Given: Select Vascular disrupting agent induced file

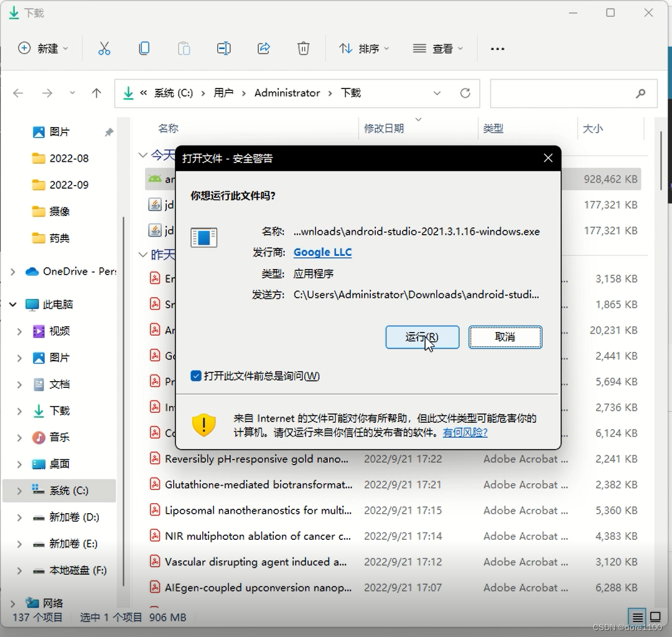Looking at the screenshot, I should click(x=256, y=562).
